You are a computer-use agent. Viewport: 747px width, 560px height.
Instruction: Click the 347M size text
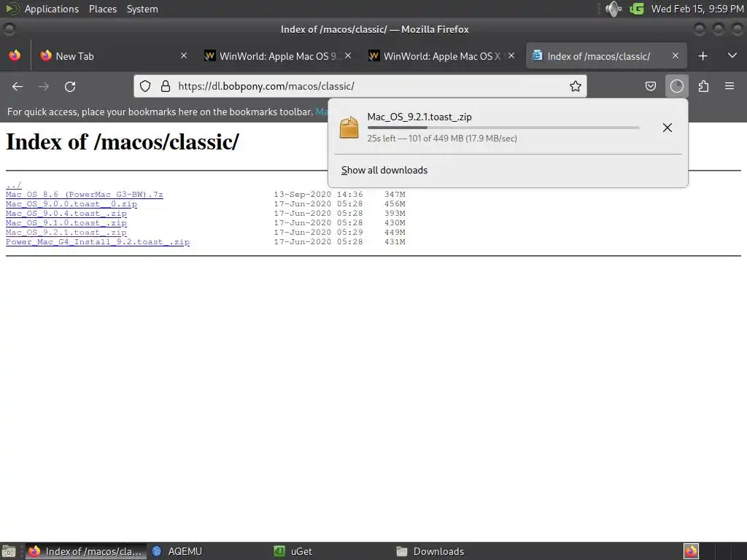(x=395, y=194)
